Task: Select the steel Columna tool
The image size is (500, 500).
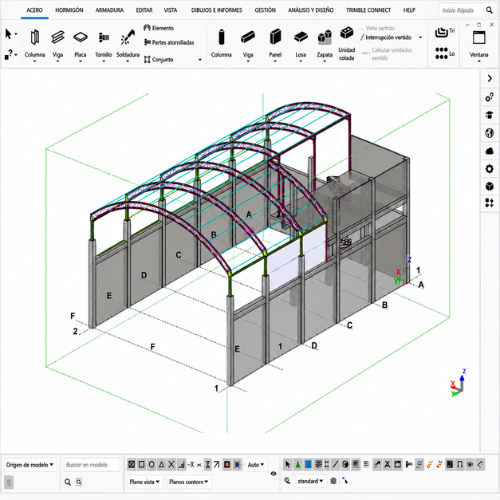Action: [35, 44]
